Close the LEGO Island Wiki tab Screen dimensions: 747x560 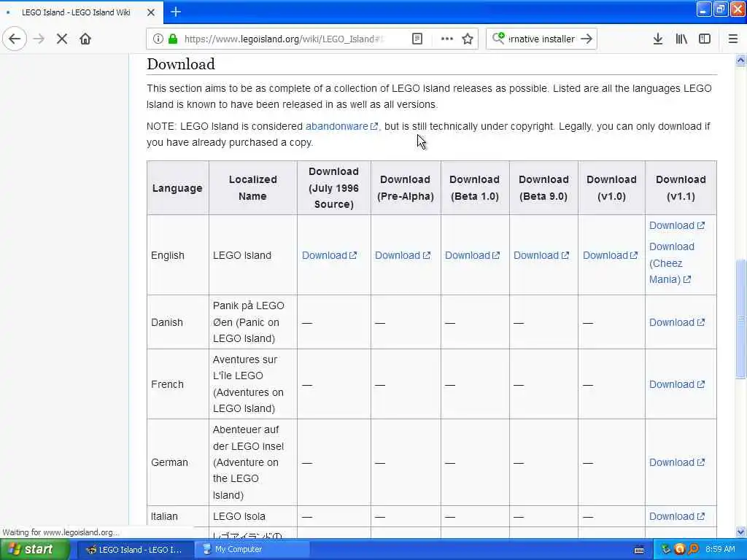click(x=151, y=12)
